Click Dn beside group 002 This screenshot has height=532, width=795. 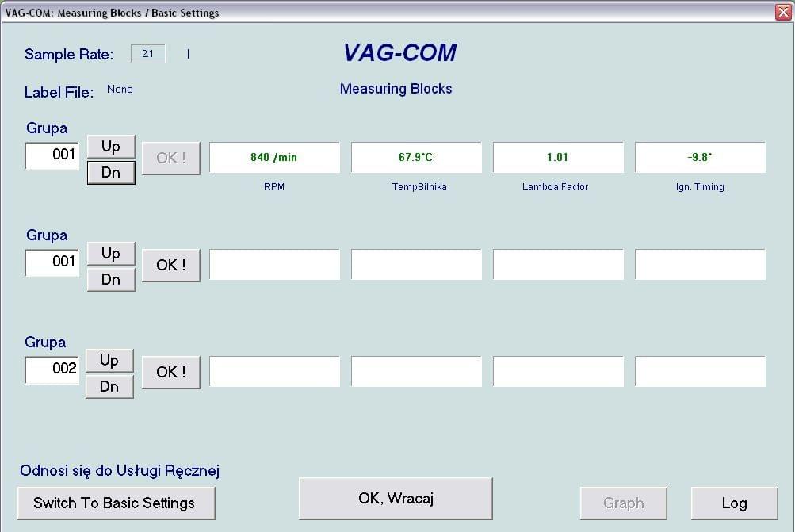(109, 386)
